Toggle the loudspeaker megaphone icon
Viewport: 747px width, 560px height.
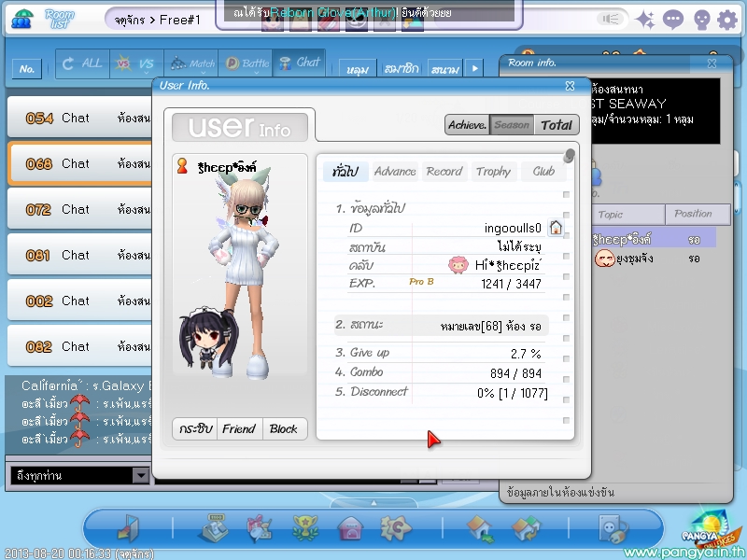click(x=611, y=19)
